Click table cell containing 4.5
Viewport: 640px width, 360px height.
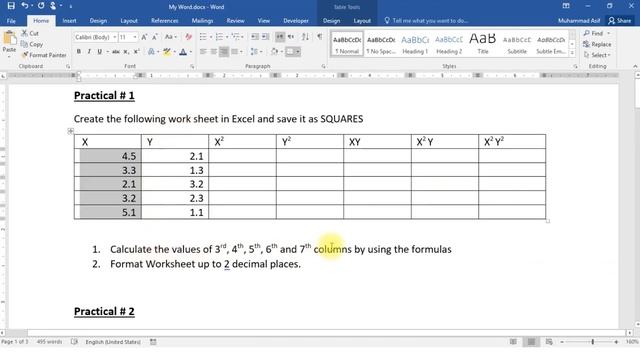(x=108, y=156)
